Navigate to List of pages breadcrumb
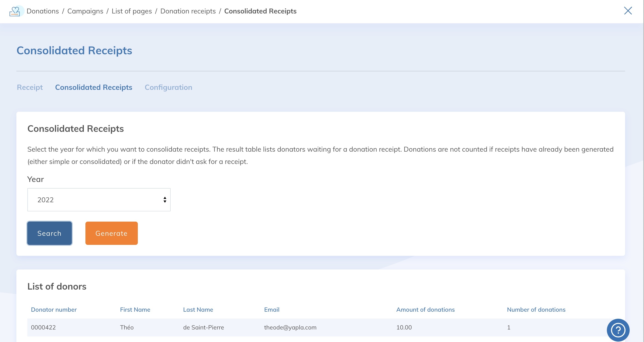Viewport: 644px width, 342px height. coord(132,11)
